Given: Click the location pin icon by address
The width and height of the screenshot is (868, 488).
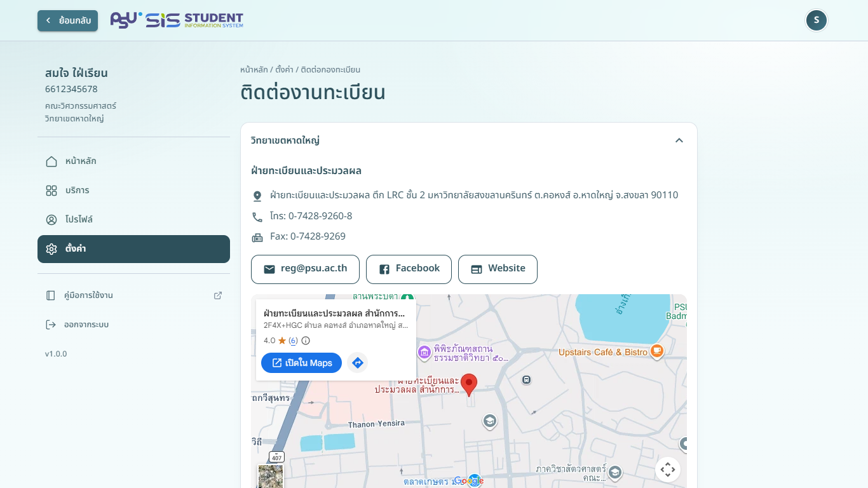Looking at the screenshot, I should pyautogui.click(x=257, y=196).
